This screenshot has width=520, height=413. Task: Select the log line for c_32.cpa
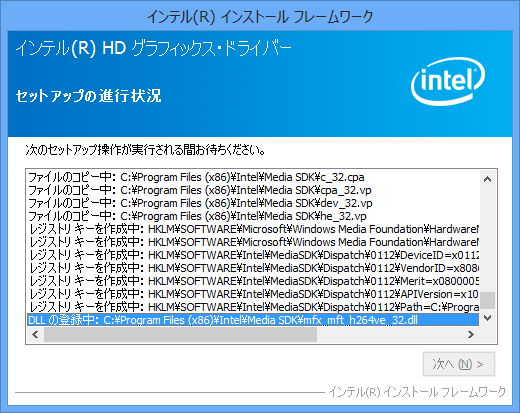tap(253, 177)
